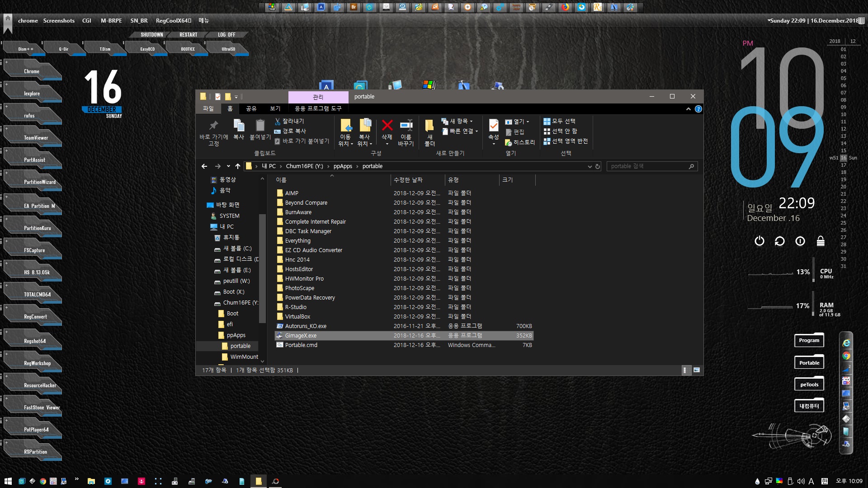Select the VirtualBox folder
Screen dimensions: 868x488
point(404,317)
